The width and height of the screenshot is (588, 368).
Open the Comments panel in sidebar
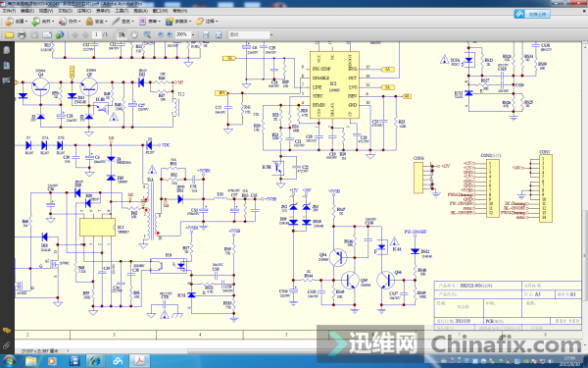click(x=7, y=331)
